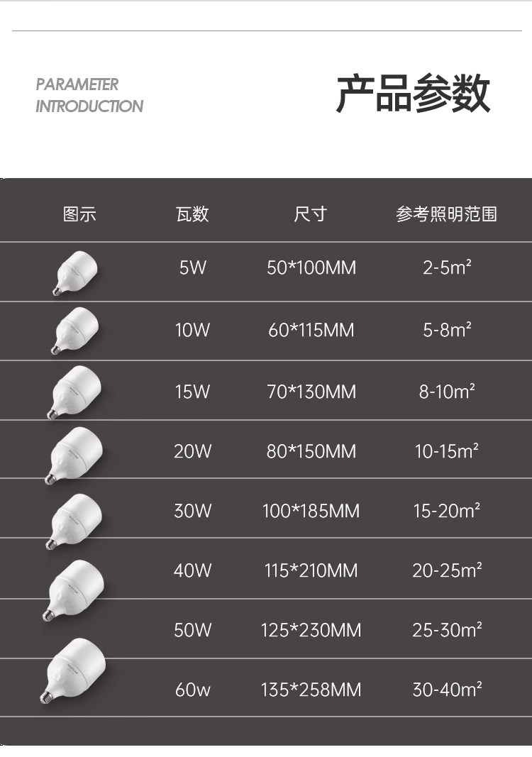532x757 pixels.
Task: Select the 10W bulb picture
Action: [76, 331]
